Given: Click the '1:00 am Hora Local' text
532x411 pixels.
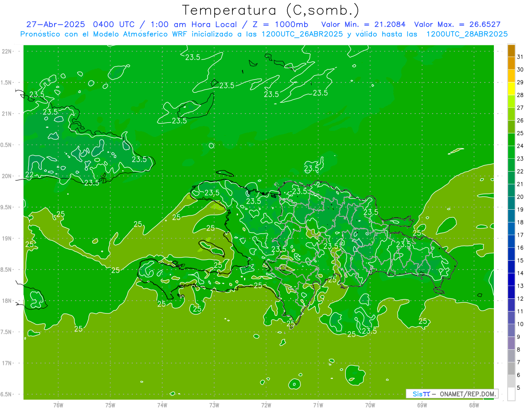Looking at the screenshot, I should (194, 24).
